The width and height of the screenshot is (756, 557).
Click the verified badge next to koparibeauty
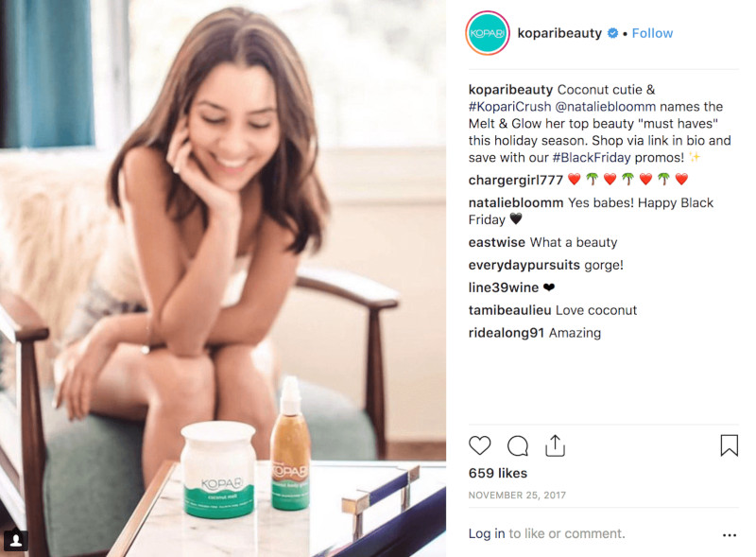point(612,33)
